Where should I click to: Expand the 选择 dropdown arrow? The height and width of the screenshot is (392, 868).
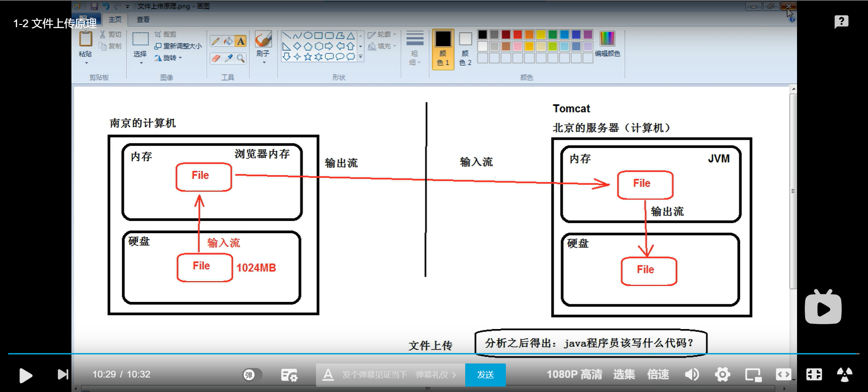pyautogui.click(x=141, y=63)
